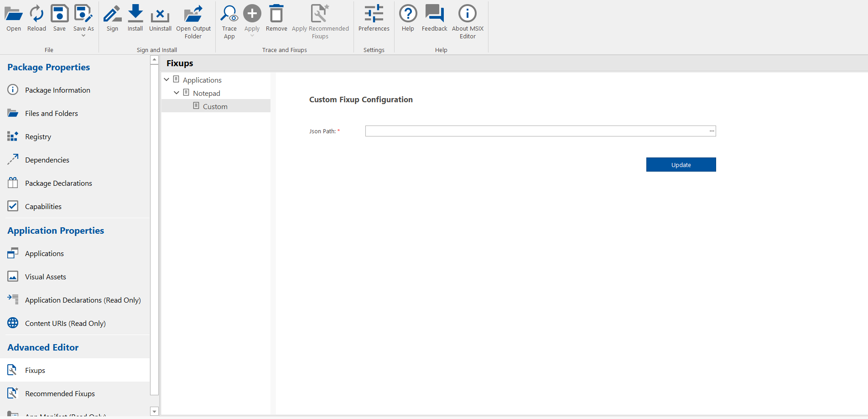Open Preferences settings

click(x=374, y=14)
